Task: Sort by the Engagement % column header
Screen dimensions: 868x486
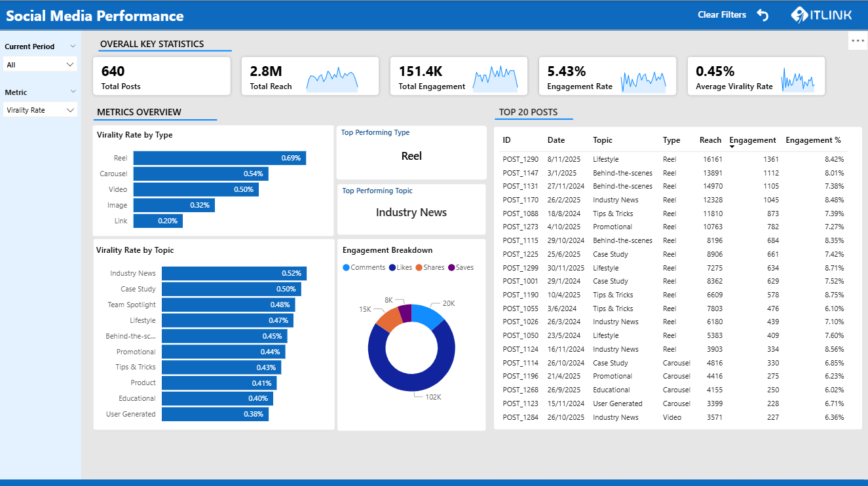Action: click(x=813, y=140)
